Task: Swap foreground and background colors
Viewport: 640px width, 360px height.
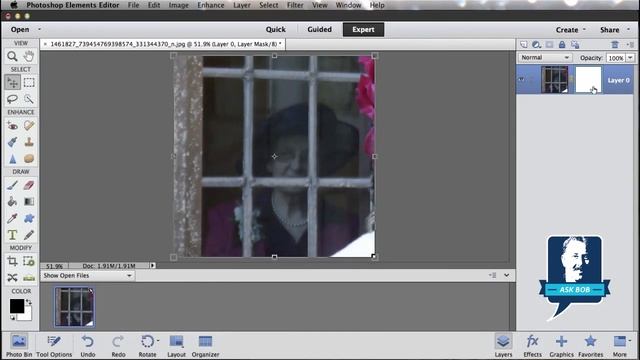Action: tap(29, 302)
